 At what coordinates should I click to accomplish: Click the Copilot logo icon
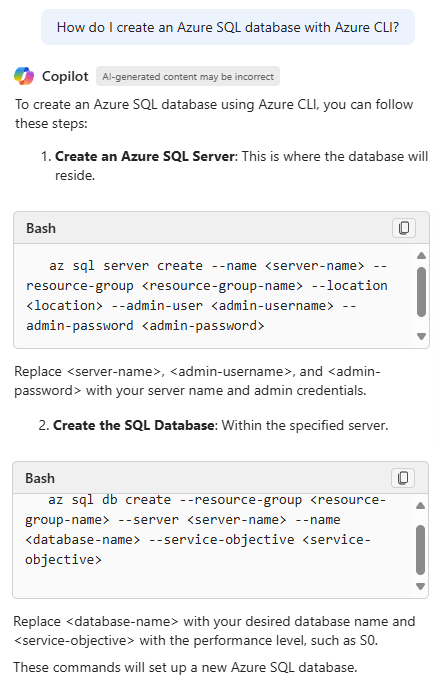pos(24,76)
